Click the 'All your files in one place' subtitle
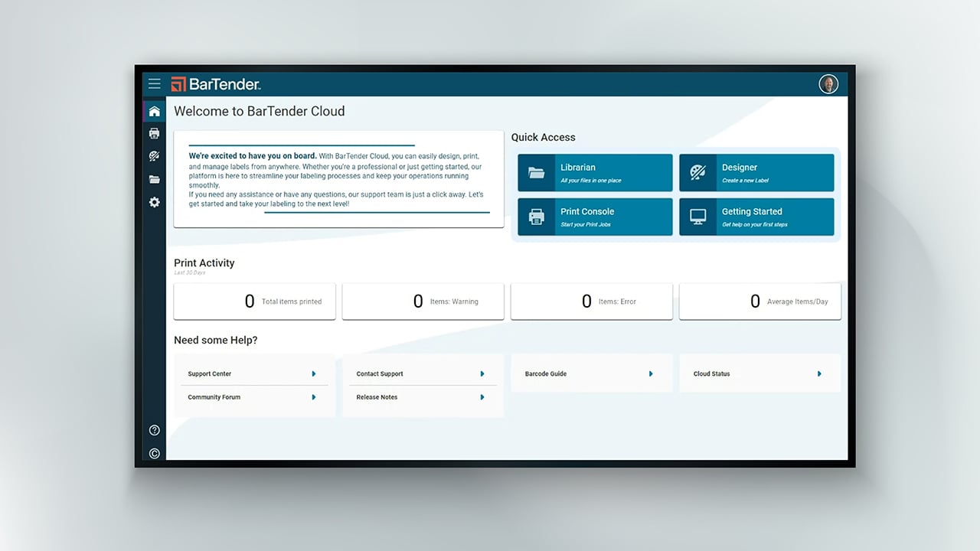 (591, 181)
